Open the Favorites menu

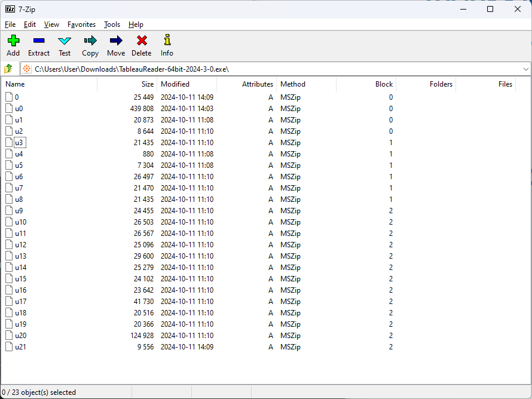[81, 24]
